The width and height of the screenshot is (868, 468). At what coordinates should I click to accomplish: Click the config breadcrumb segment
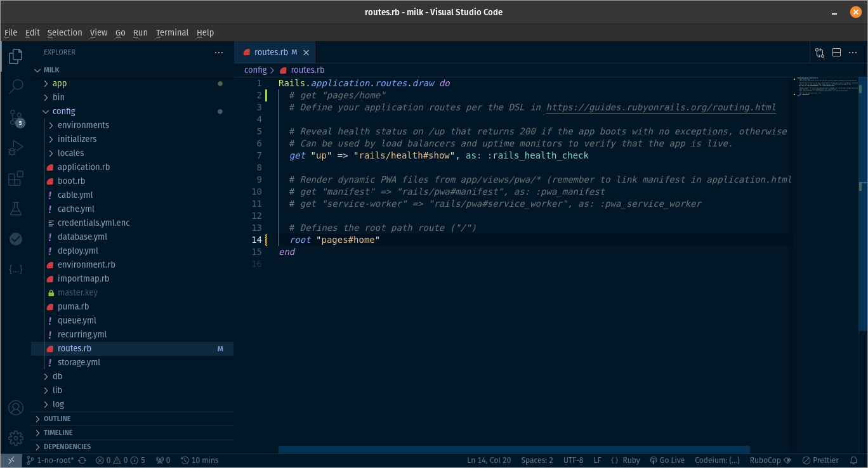coord(255,70)
